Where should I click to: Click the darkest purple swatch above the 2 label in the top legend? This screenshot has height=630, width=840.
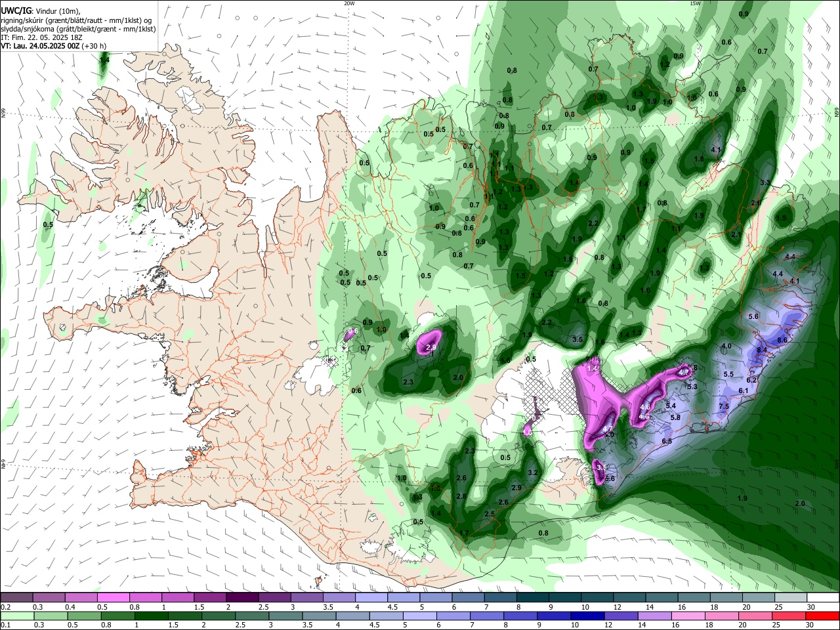click(x=241, y=597)
